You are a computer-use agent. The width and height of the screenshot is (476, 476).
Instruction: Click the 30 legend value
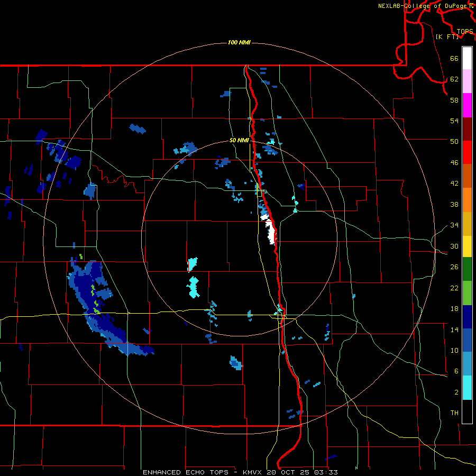tap(454, 246)
